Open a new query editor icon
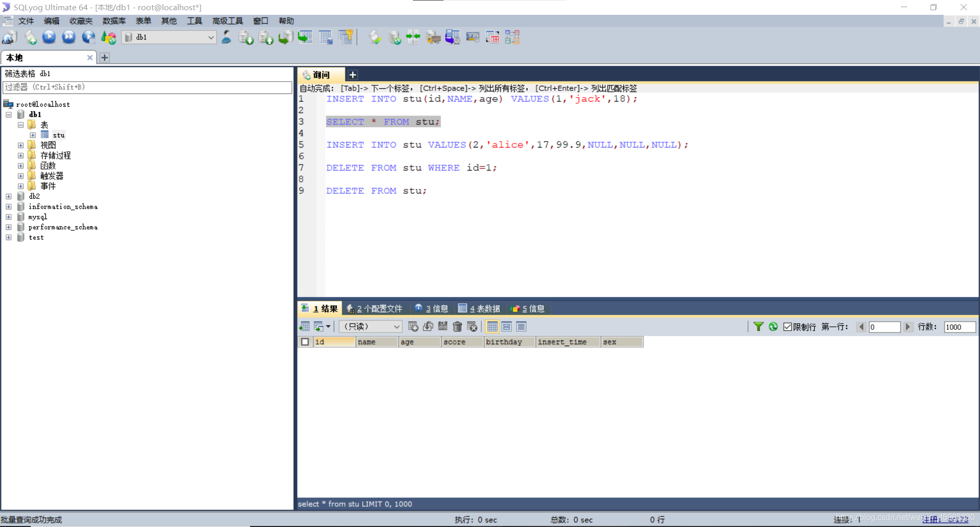Screen dimensions: 980x527 coord(30,37)
